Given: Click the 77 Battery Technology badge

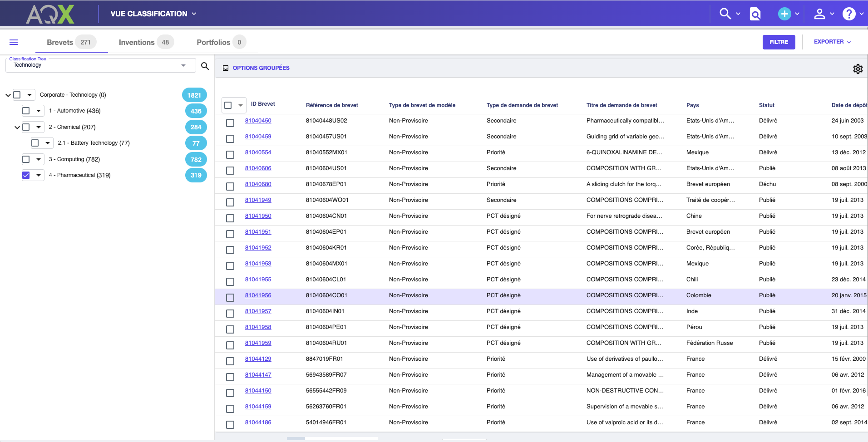Looking at the screenshot, I should 196,143.
